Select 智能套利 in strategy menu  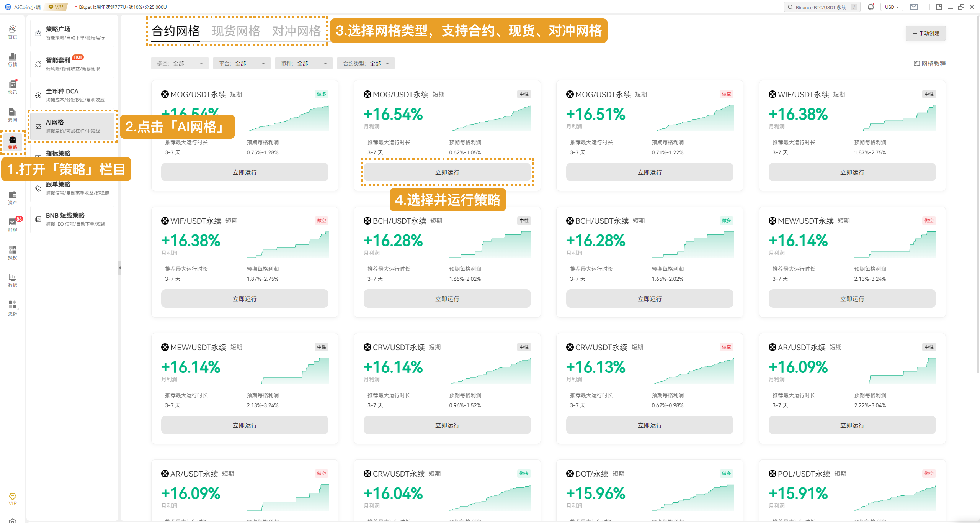click(72, 64)
